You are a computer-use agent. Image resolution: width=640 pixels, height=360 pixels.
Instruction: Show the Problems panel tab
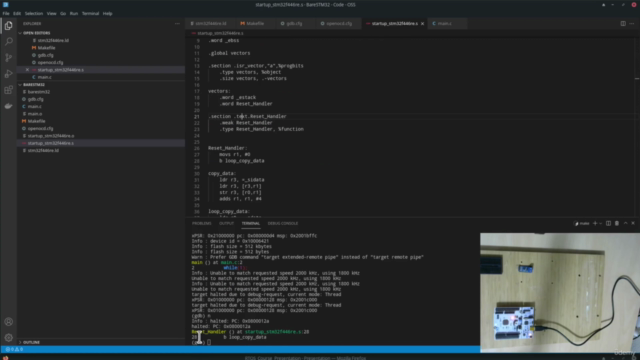[x=202, y=224]
